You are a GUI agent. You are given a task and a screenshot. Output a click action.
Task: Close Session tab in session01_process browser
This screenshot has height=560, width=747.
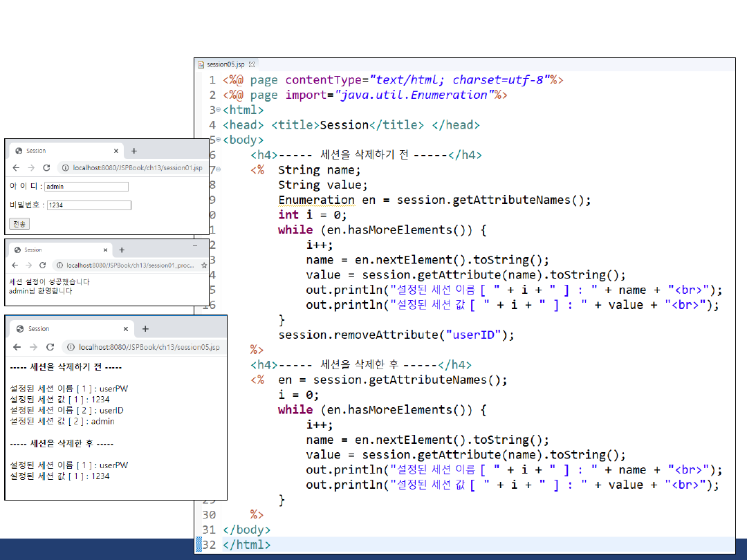pos(106,250)
